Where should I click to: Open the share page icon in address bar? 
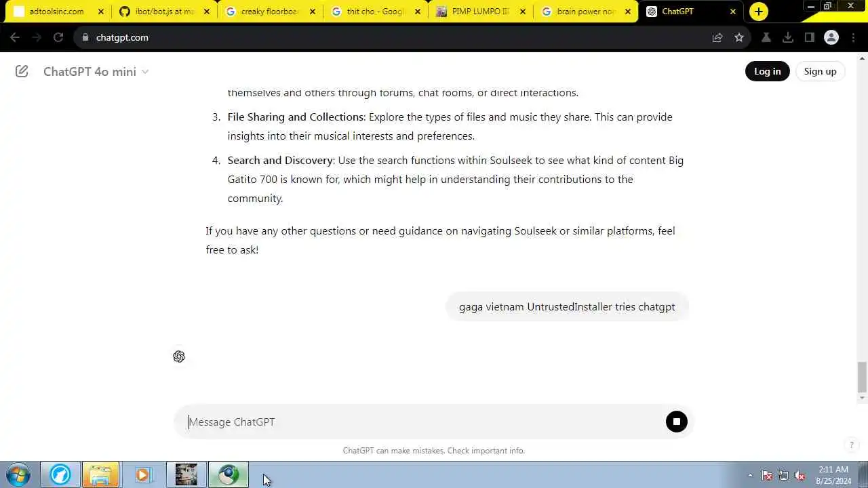[717, 37]
